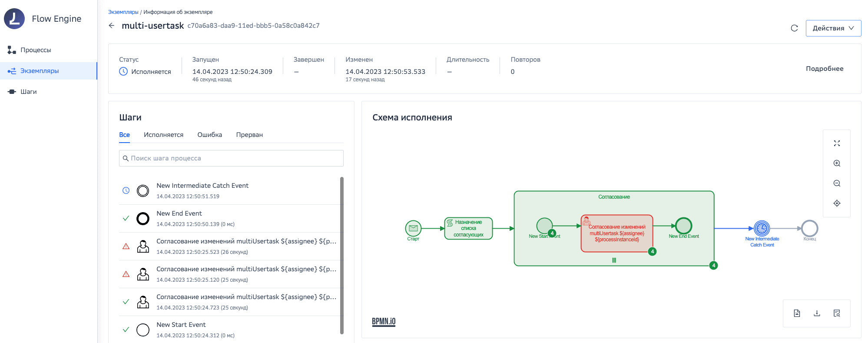Viewport: 868px width, 343px height.
Task: Click the steps list scrollbar
Action: 342,256
